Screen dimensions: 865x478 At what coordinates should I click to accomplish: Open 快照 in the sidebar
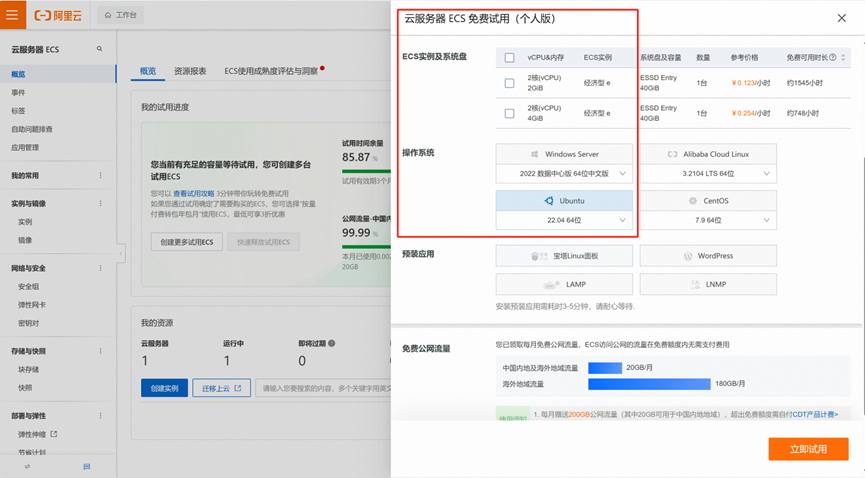pos(25,387)
